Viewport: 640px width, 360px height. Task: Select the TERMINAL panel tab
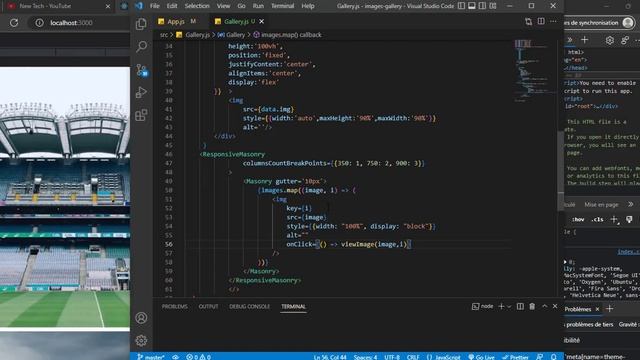(293, 306)
